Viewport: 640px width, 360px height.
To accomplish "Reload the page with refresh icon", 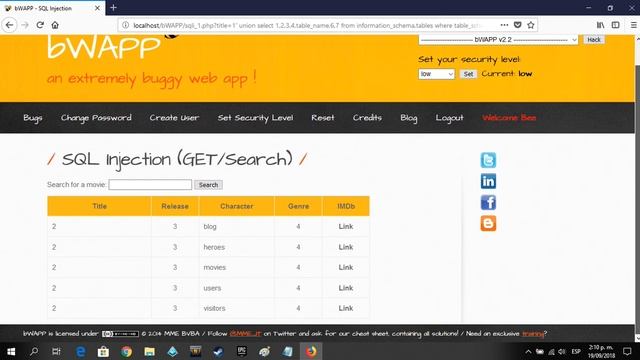I will (x=40, y=25).
